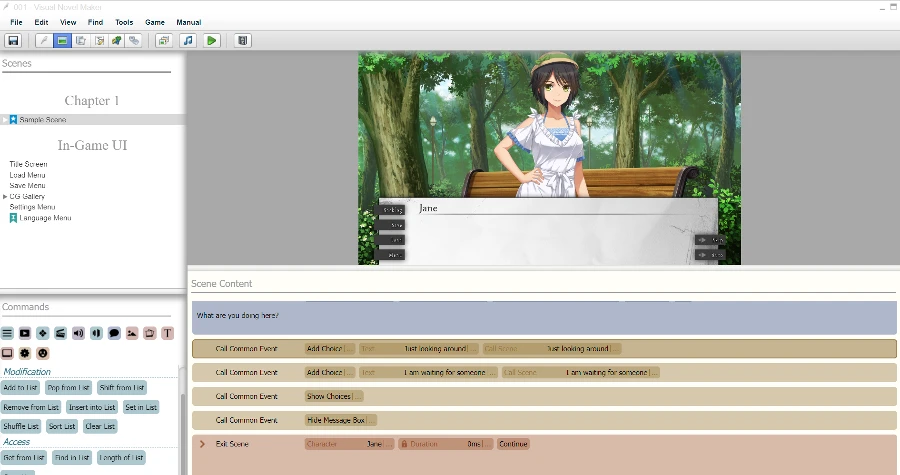The height and width of the screenshot is (475, 900).
Task: Select Settings Menu in scenes tree
Action: click(x=32, y=207)
